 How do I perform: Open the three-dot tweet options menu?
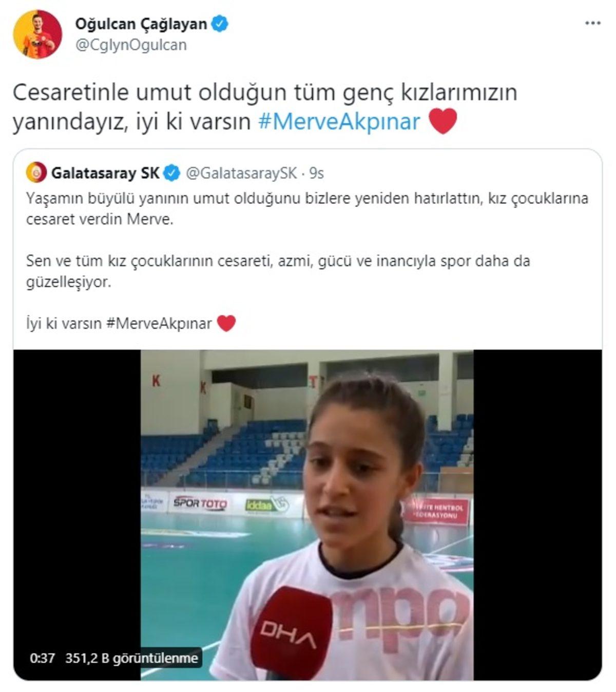(593, 24)
